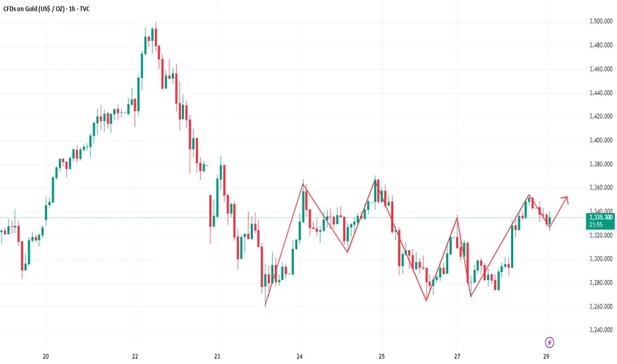Click the 3,400.000 price level label

(601, 140)
